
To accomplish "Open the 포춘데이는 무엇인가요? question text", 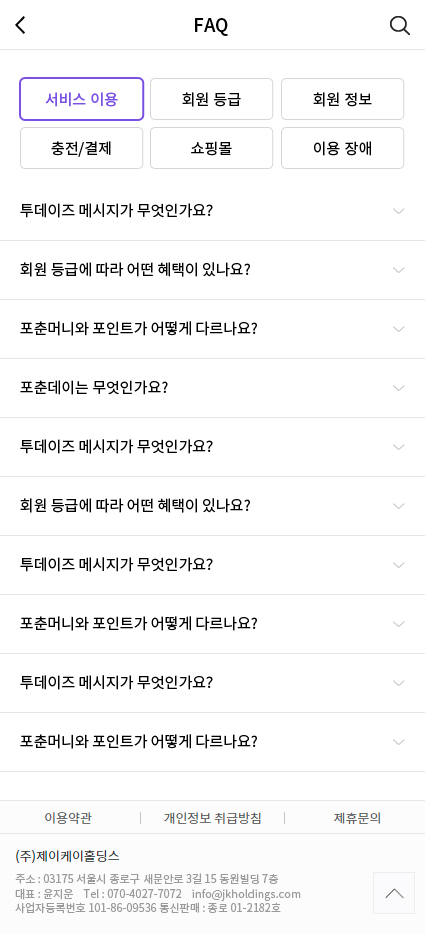I will 94,388.
